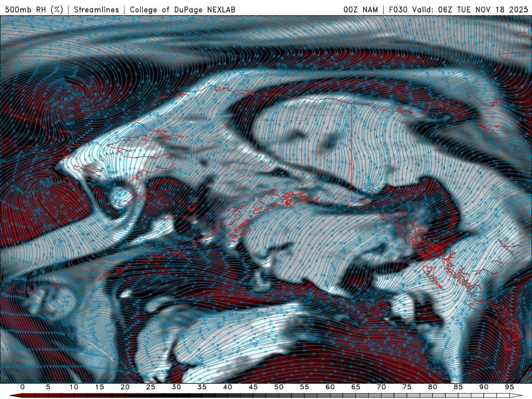The image size is (532, 399).
Task: Select the 85 label on color scale
Action: tap(458, 387)
